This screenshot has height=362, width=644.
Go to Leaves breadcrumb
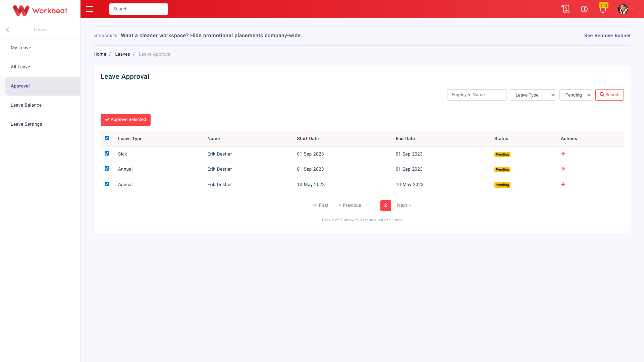[x=122, y=54]
